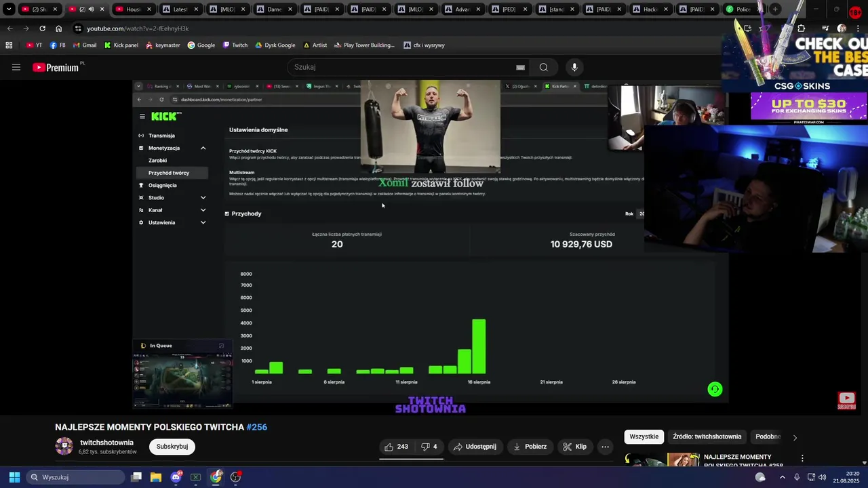View site information icon in address bar
Image resolution: width=868 pixels, height=488 pixels.
pyautogui.click(x=78, y=28)
